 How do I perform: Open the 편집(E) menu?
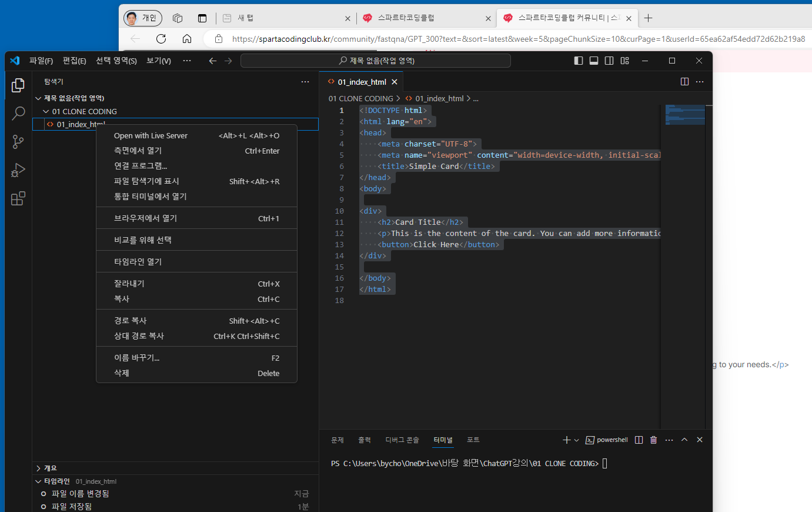[x=75, y=61]
